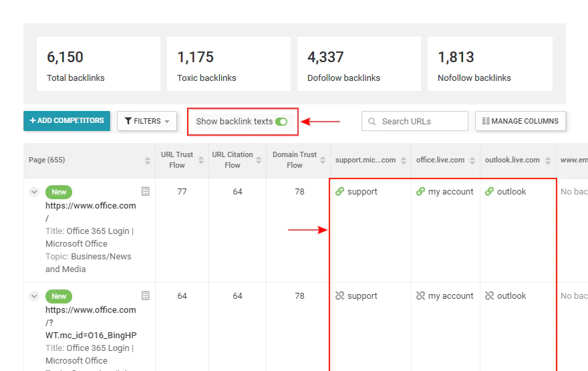Image resolution: width=588 pixels, height=371 pixels.
Task: Select the 1,175 Toxic backlinks card
Action: click(x=229, y=64)
